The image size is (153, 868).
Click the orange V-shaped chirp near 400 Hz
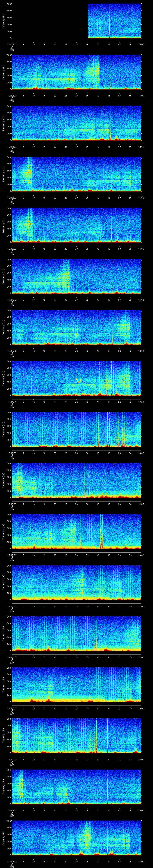coord(79,381)
